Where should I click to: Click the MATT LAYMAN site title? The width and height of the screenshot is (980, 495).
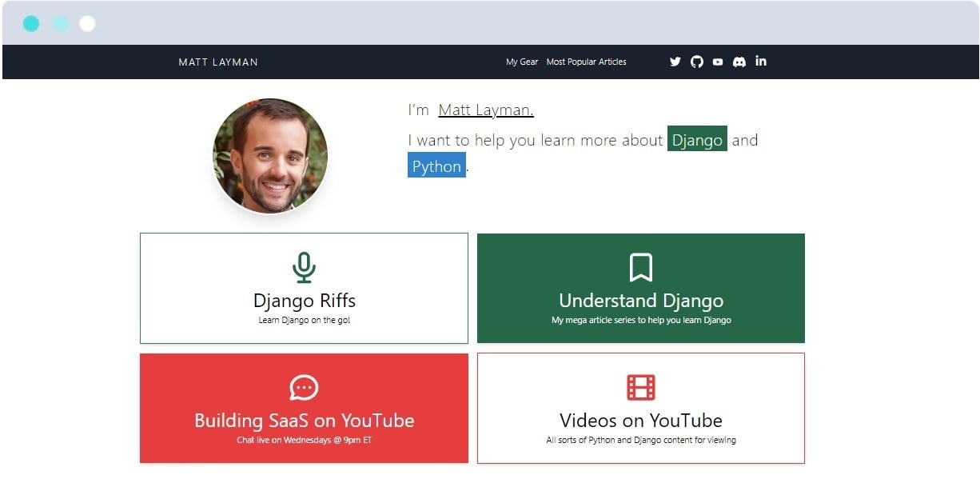click(218, 62)
